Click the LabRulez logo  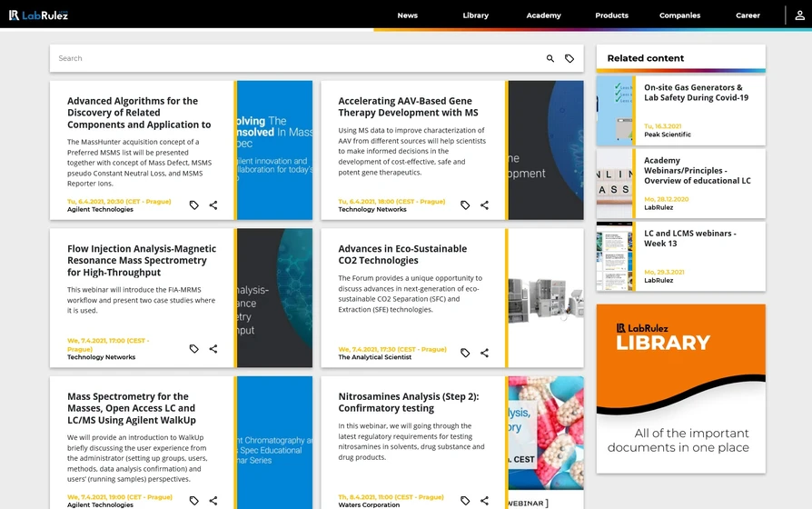point(39,15)
